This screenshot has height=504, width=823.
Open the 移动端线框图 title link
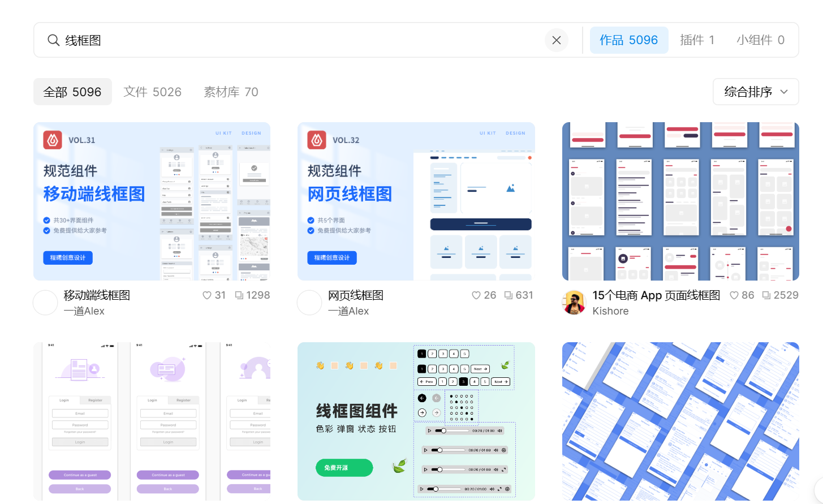(x=97, y=295)
